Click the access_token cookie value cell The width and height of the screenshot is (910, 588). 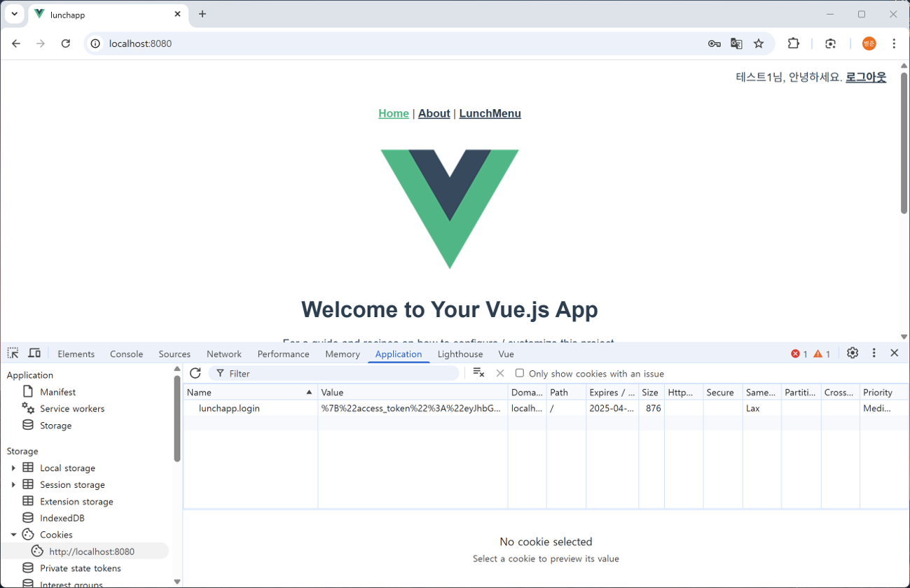(x=411, y=408)
